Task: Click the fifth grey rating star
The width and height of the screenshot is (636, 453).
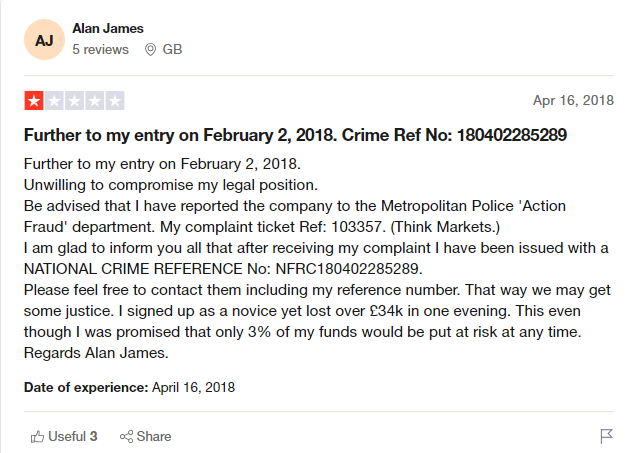Action: pos(114,100)
